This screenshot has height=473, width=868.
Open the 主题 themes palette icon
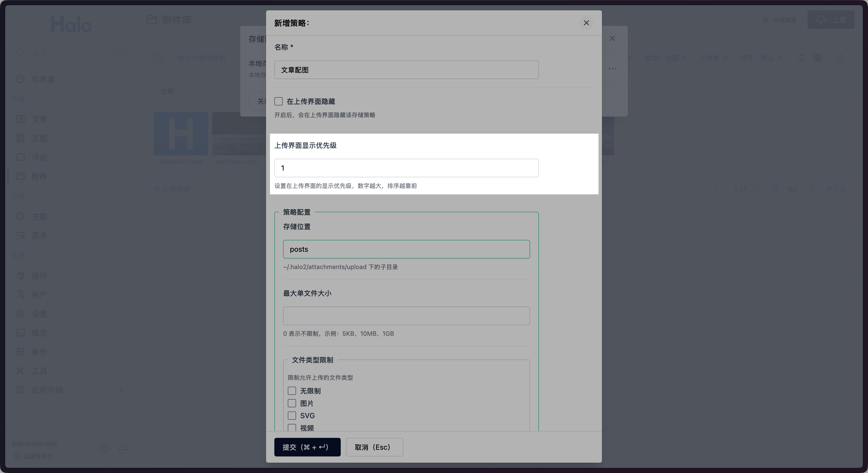pyautogui.click(x=21, y=216)
